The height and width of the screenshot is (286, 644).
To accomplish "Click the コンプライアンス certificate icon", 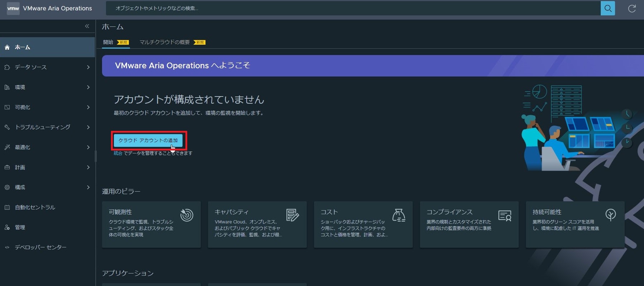I will (504, 216).
